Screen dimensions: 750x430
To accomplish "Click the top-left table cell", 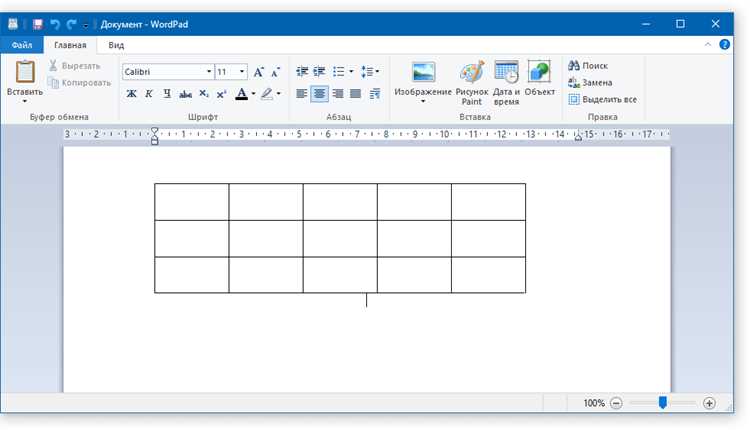I will click(x=191, y=202).
